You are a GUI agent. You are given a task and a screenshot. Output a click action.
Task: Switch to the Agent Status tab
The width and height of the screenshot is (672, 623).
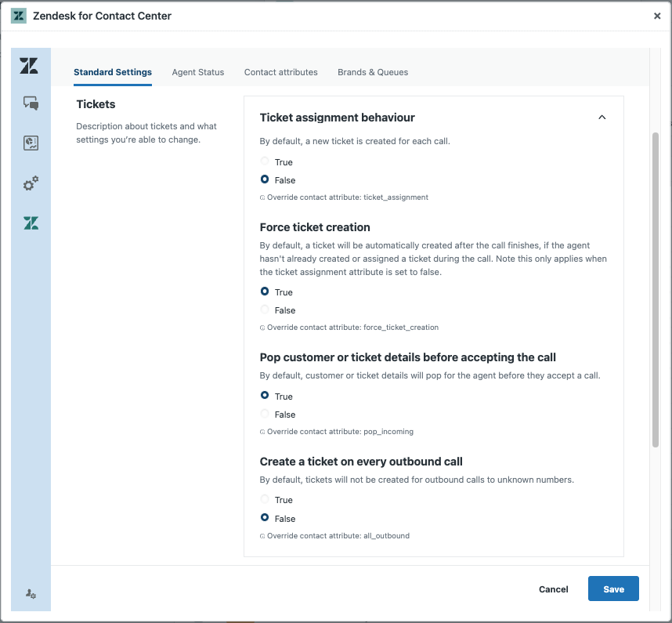[x=198, y=72]
